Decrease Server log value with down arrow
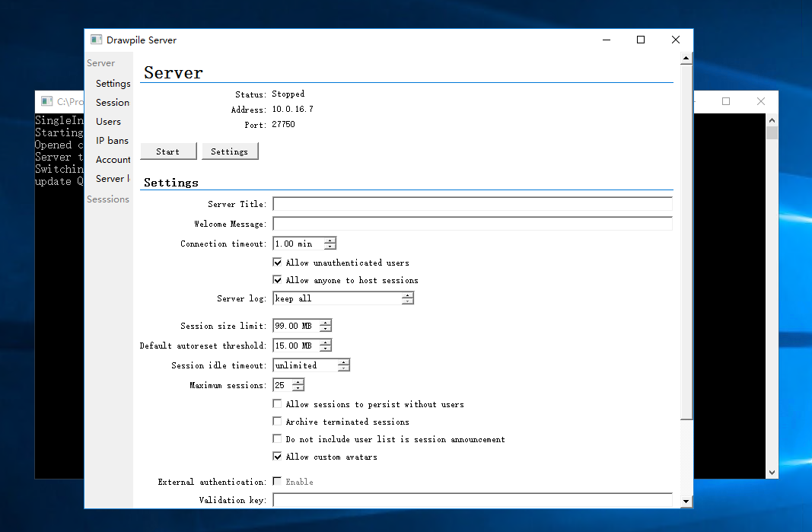 408,301
